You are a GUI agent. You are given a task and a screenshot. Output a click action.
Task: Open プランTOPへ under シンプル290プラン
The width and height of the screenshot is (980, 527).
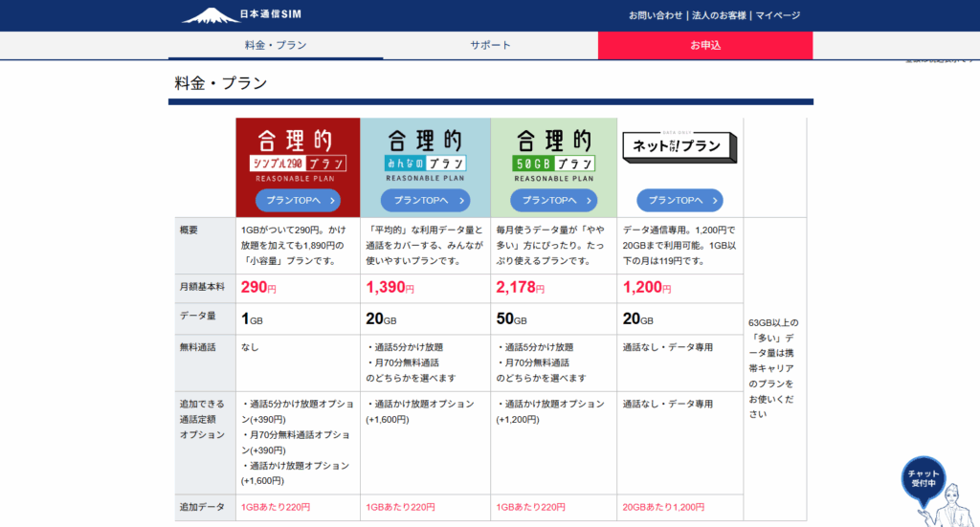click(298, 201)
